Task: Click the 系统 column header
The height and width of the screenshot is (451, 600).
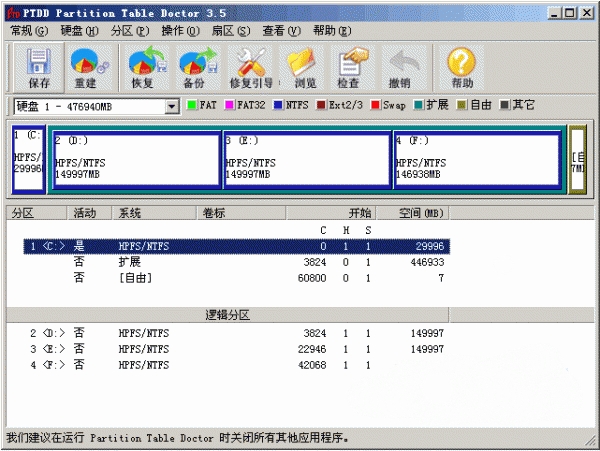Action: tap(155, 213)
